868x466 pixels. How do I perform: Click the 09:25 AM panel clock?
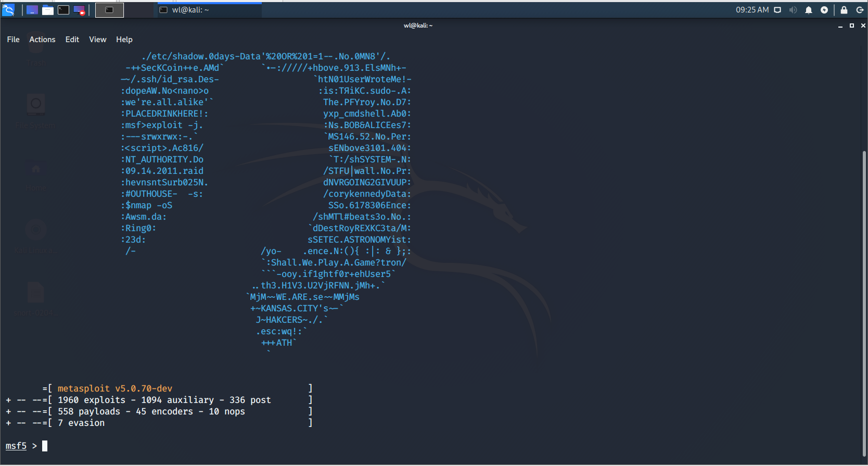tap(752, 10)
